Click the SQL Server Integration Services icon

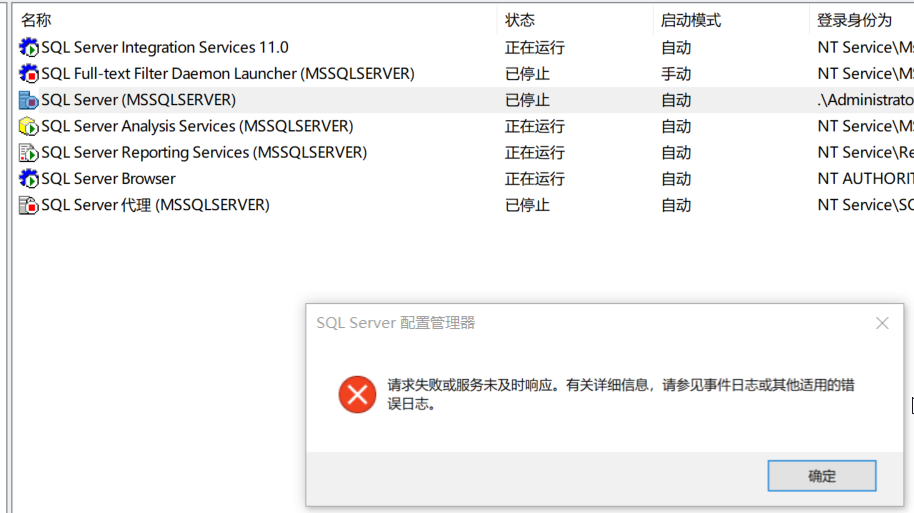click(29, 47)
